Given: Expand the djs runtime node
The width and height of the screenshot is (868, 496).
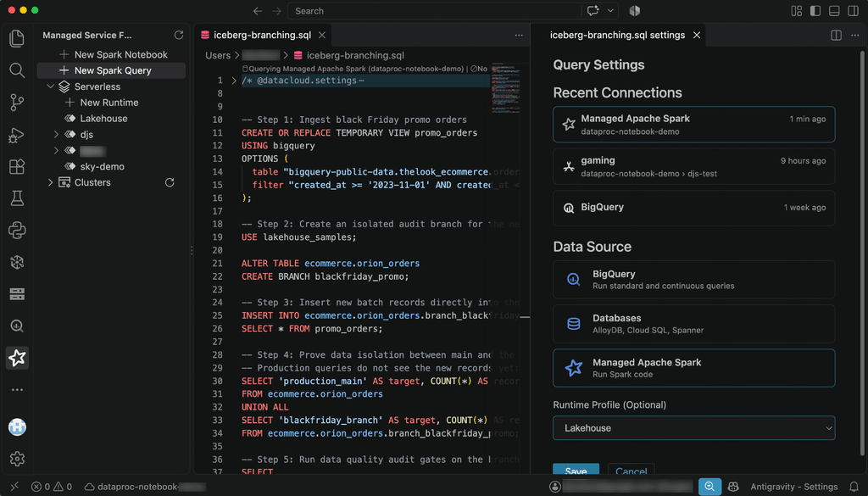Looking at the screenshot, I should (56, 135).
